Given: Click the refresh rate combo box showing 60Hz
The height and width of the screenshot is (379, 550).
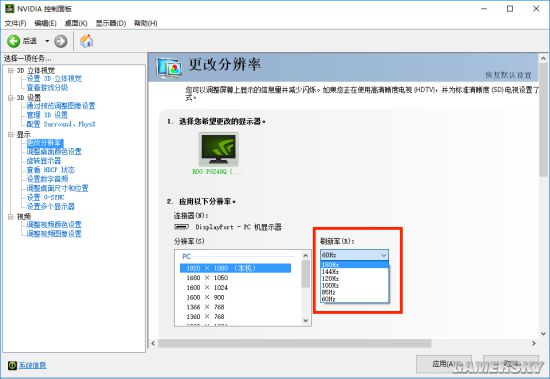Looking at the screenshot, I should pyautogui.click(x=354, y=255).
